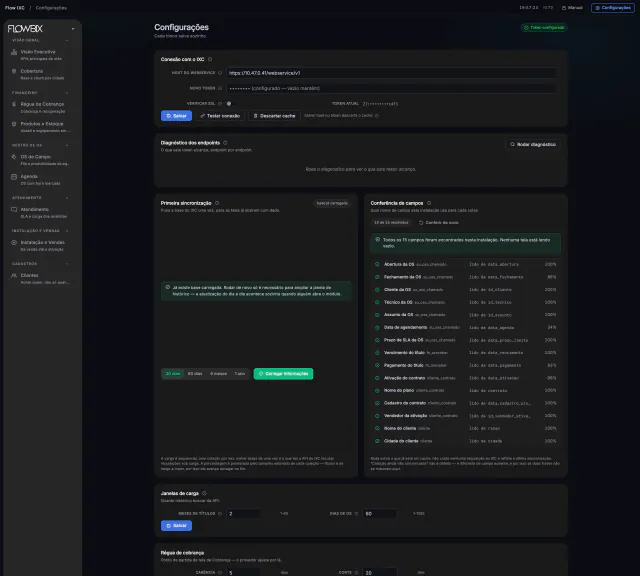Collapse the Visão Geral sidebar section

pos(67,40)
